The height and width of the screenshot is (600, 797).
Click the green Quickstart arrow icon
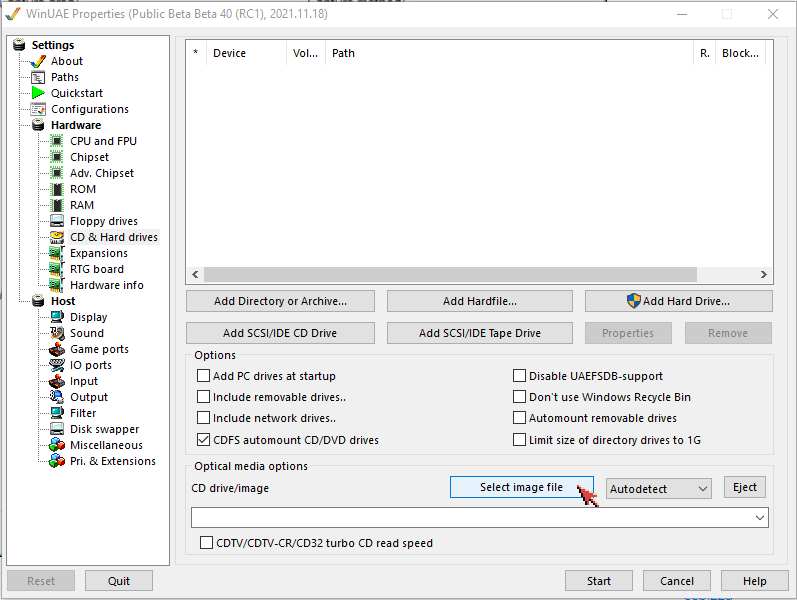pos(38,93)
